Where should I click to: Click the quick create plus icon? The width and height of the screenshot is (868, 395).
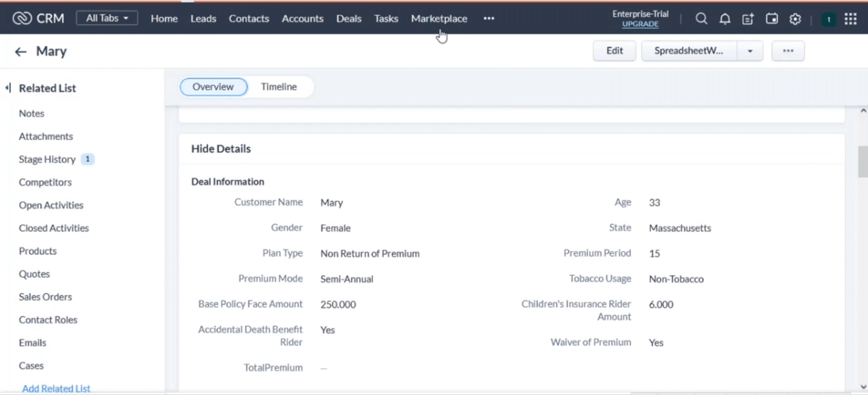pyautogui.click(x=748, y=19)
